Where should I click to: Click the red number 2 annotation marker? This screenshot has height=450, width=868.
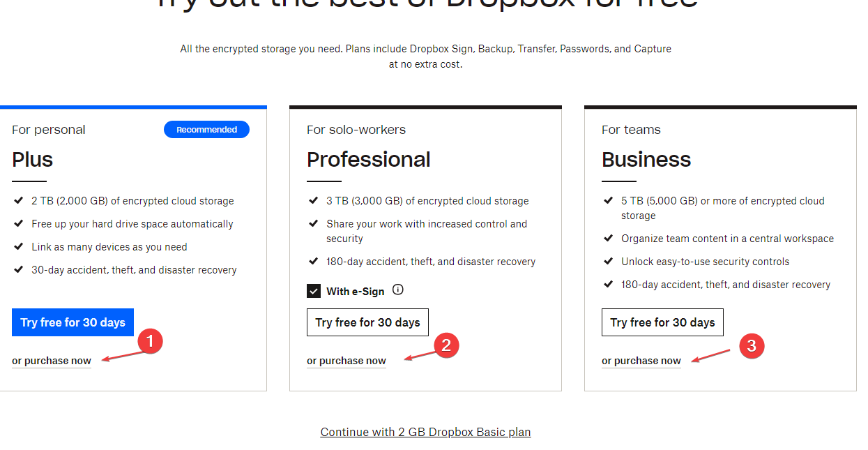click(446, 345)
